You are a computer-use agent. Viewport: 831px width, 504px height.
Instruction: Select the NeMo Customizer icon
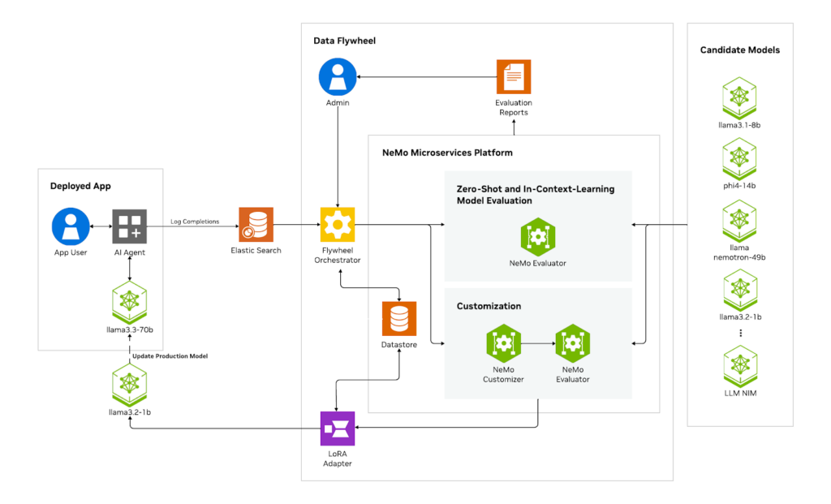click(x=503, y=343)
